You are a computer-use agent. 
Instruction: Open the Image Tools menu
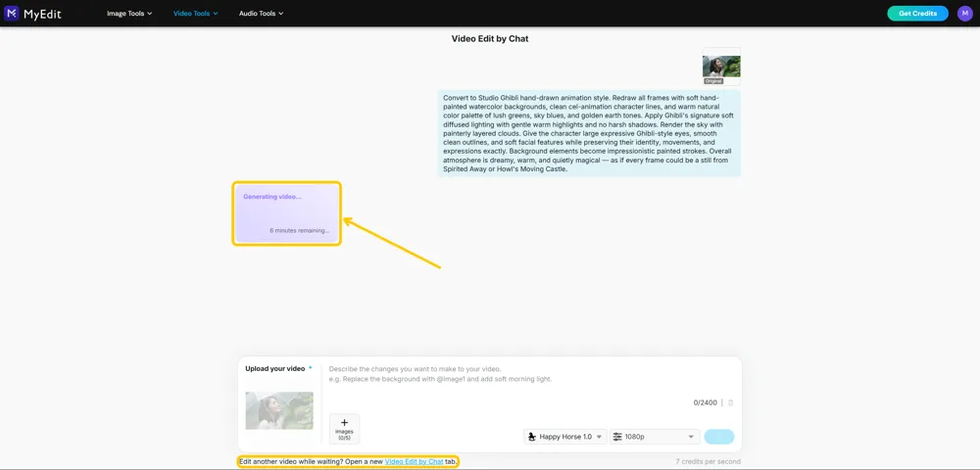coord(129,13)
